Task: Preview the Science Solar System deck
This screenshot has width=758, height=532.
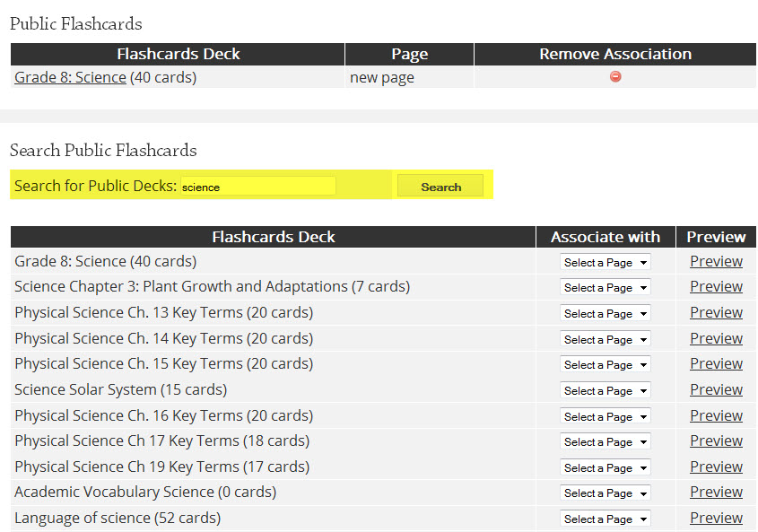Action: (716, 389)
